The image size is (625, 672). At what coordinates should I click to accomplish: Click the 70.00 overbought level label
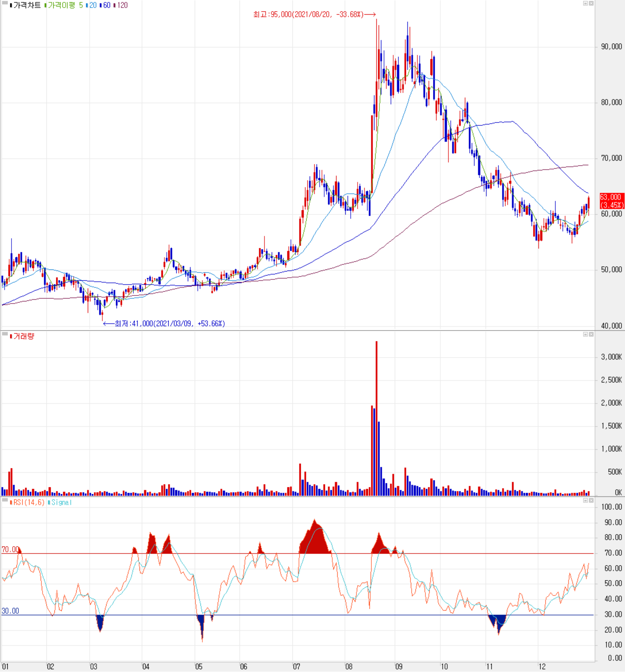coord(10,549)
